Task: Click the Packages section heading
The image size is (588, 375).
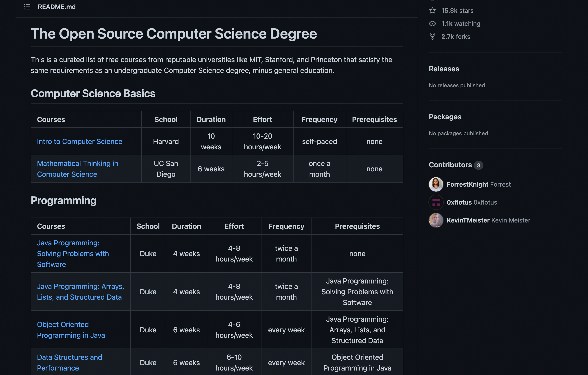Action: click(x=445, y=117)
